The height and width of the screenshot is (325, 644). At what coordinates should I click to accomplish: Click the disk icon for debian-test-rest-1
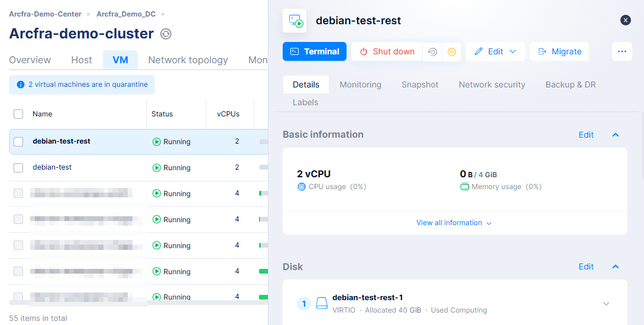click(322, 304)
